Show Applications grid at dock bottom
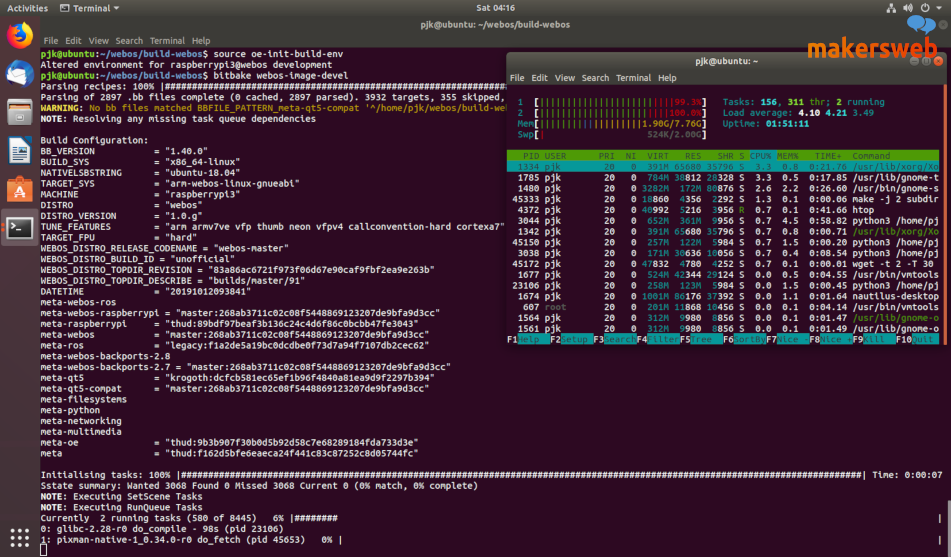 point(19,537)
